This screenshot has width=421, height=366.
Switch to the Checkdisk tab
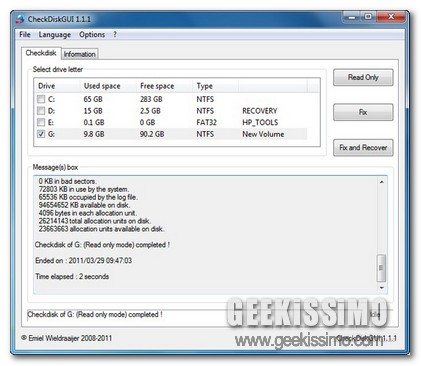pyautogui.click(x=41, y=53)
